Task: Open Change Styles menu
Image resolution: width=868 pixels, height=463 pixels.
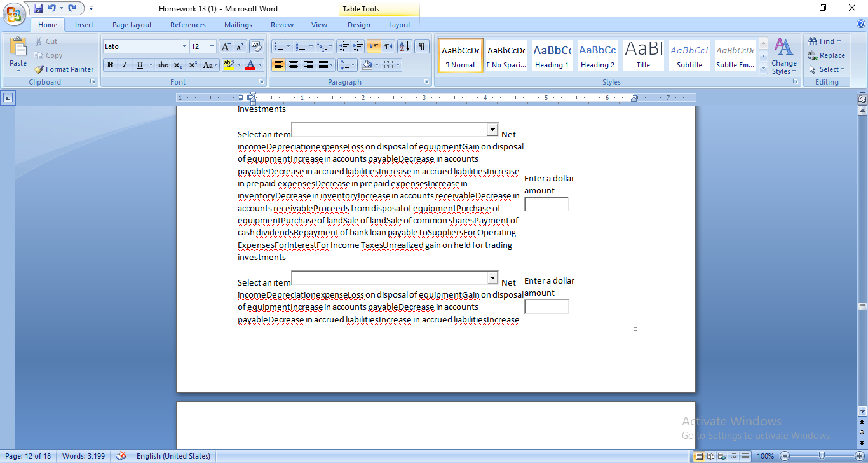Action: [784, 56]
